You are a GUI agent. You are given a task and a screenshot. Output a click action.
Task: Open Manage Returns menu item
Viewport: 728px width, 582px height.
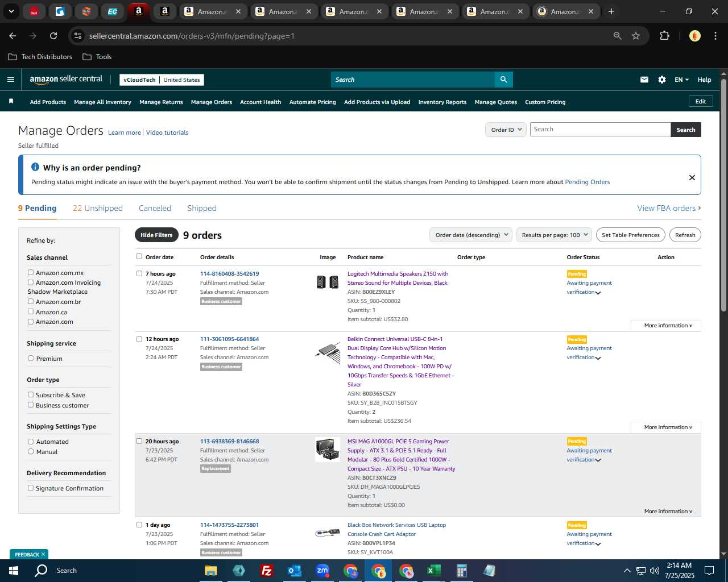tap(161, 102)
